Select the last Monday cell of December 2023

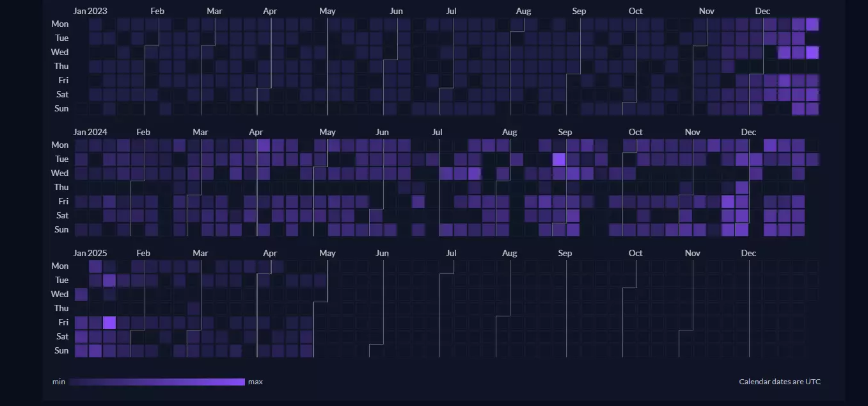tap(812, 24)
